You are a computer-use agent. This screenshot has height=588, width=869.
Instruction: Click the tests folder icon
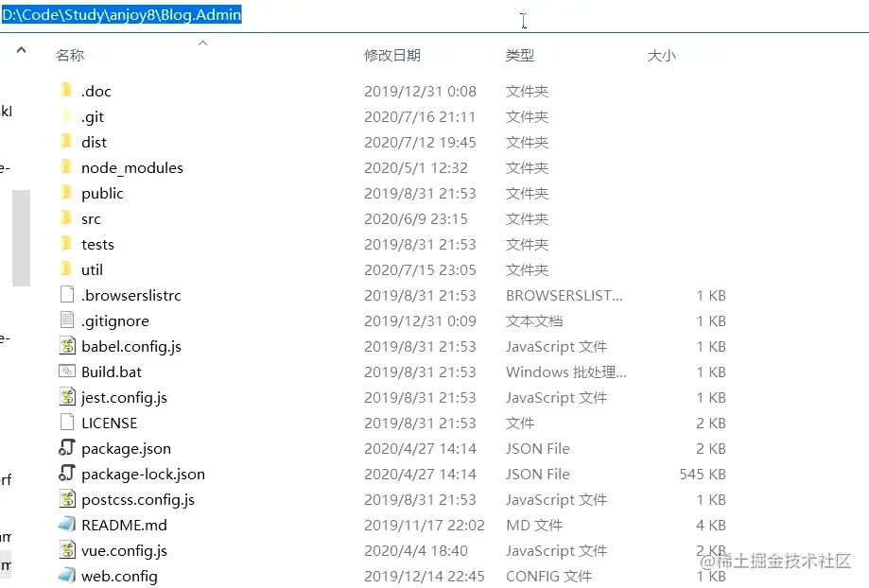pos(66,243)
